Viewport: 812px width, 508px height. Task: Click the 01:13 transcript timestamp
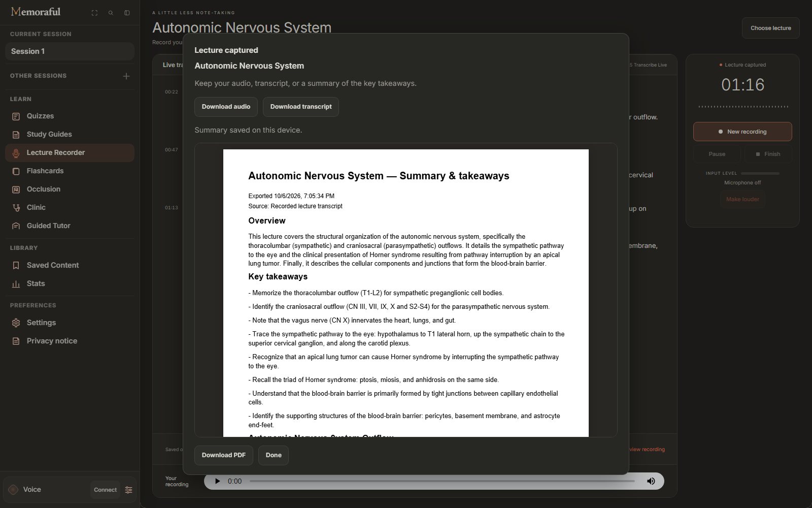(172, 208)
